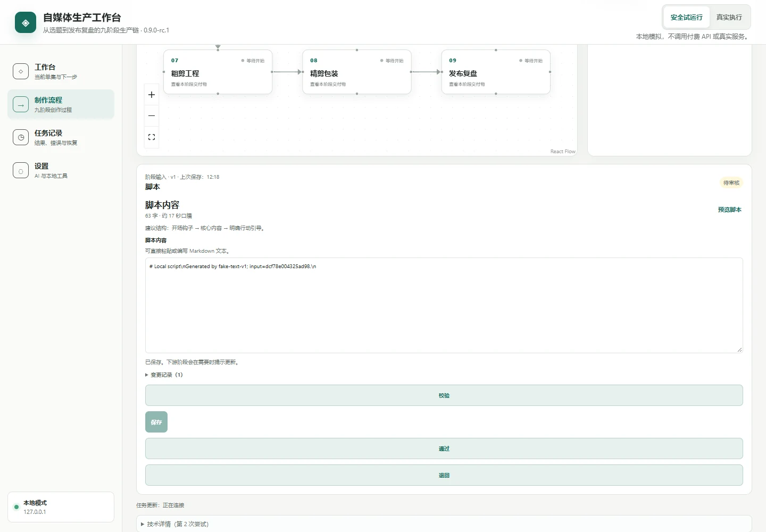Click the 工作台 sidebar icon

pos(21,71)
